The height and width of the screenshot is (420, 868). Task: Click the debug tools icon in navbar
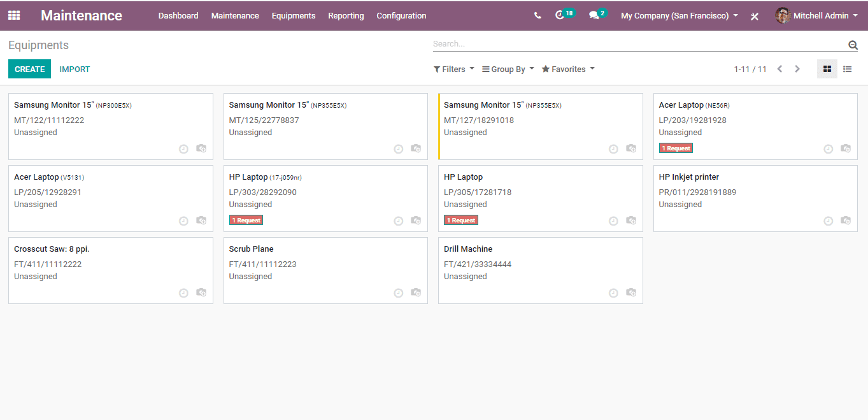[x=754, y=16]
